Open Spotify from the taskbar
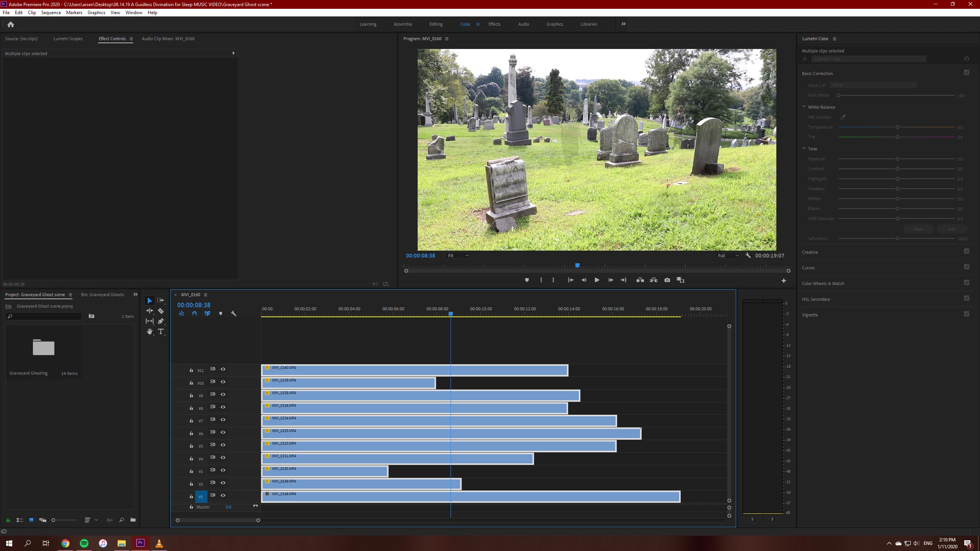 pyautogui.click(x=84, y=543)
